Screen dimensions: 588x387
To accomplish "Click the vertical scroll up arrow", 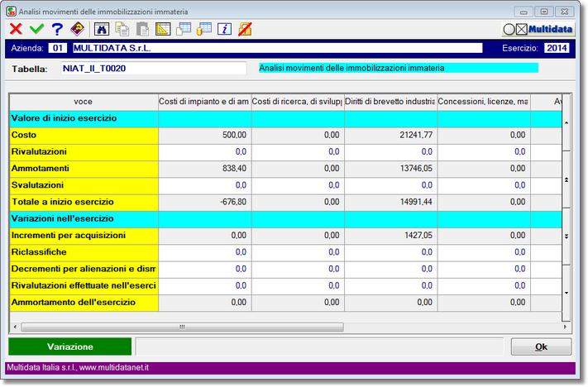I will click(566, 122).
